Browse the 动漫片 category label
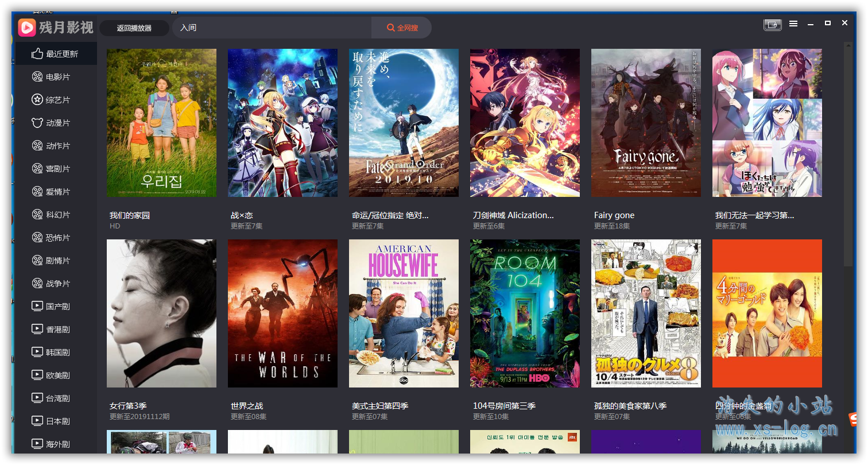This screenshot has width=868, height=465. pyautogui.click(x=58, y=123)
